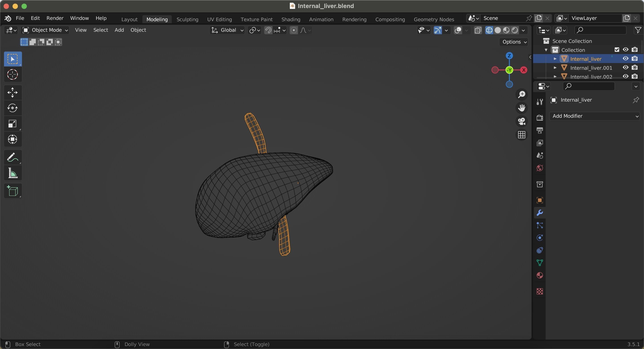Hide Internal_liver.001 via eye icon
Viewport: 644px width, 349px height.
(625, 68)
